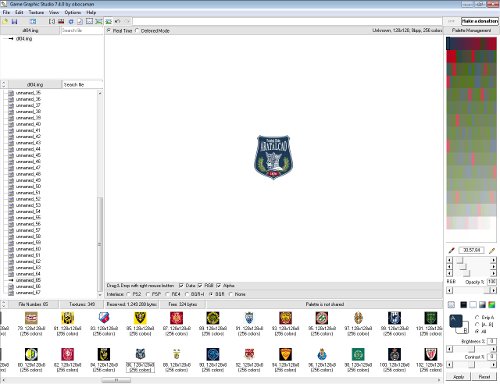Click the Reset button
Screen dimensions: 500x384
point(484,377)
